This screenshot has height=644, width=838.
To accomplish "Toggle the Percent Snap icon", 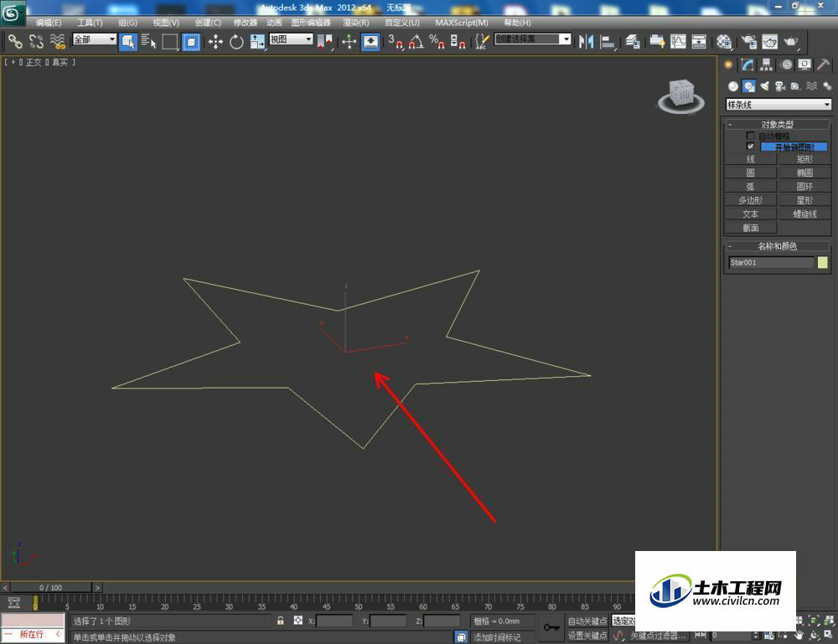I will click(x=437, y=42).
